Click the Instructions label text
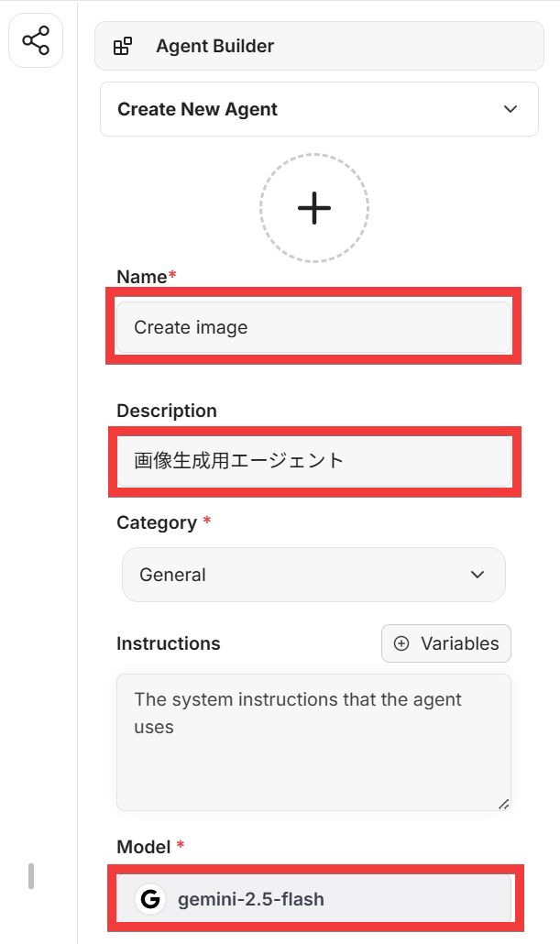The image size is (560, 944). [x=169, y=643]
